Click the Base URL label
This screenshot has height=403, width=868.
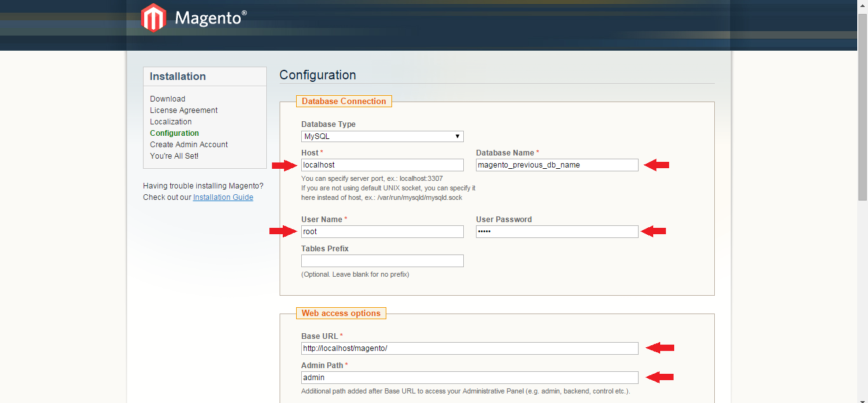click(x=320, y=336)
